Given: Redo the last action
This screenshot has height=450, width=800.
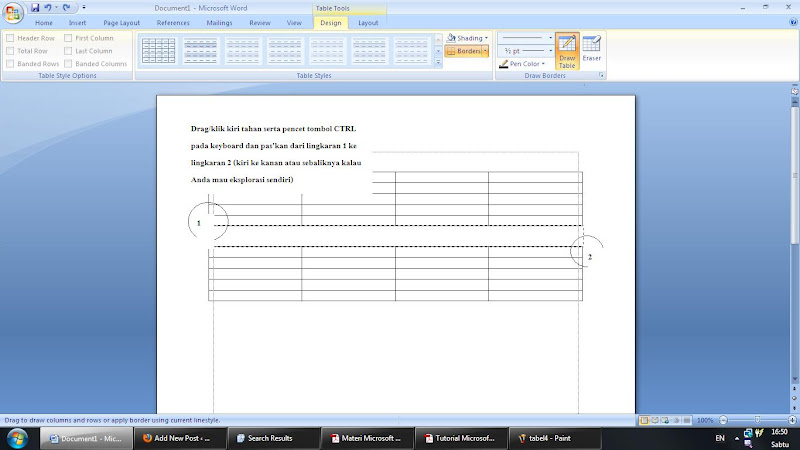Looking at the screenshot, I should [66, 8].
